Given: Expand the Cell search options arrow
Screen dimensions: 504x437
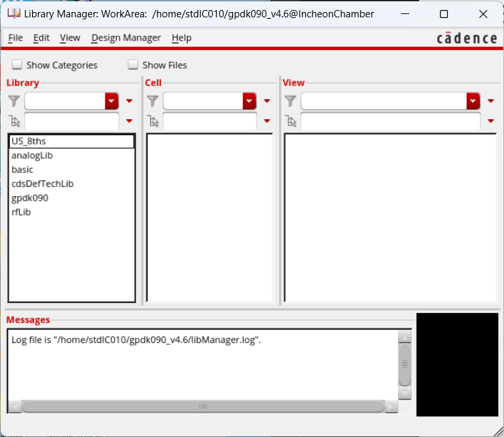Looking at the screenshot, I should click(x=267, y=121).
